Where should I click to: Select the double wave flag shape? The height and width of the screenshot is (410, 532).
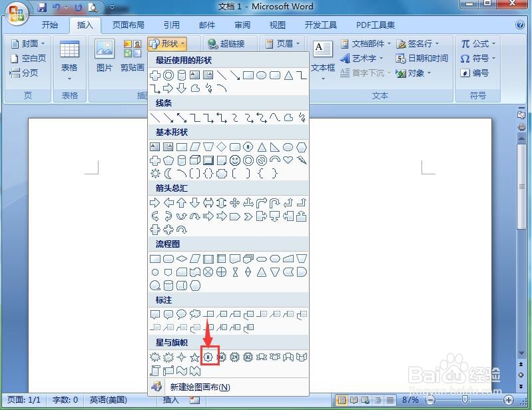click(194, 371)
